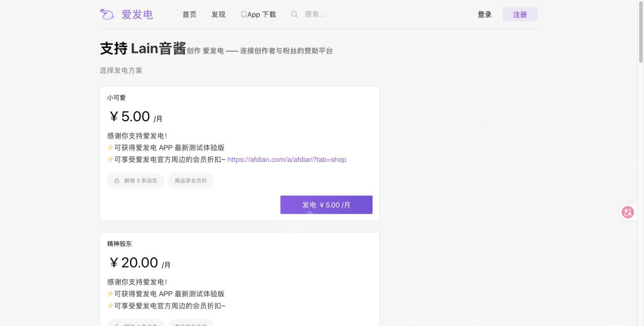Image resolution: width=644 pixels, height=326 pixels.
Task: Click the phone icon beside App 下载
Action: pos(243,14)
